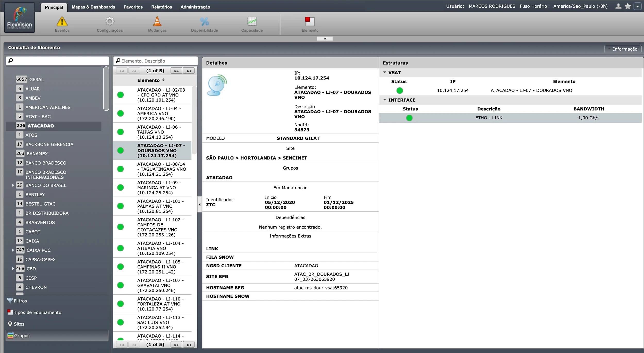644x353 pixels.
Task: Open the Configurações gear icon
Action: tap(110, 22)
